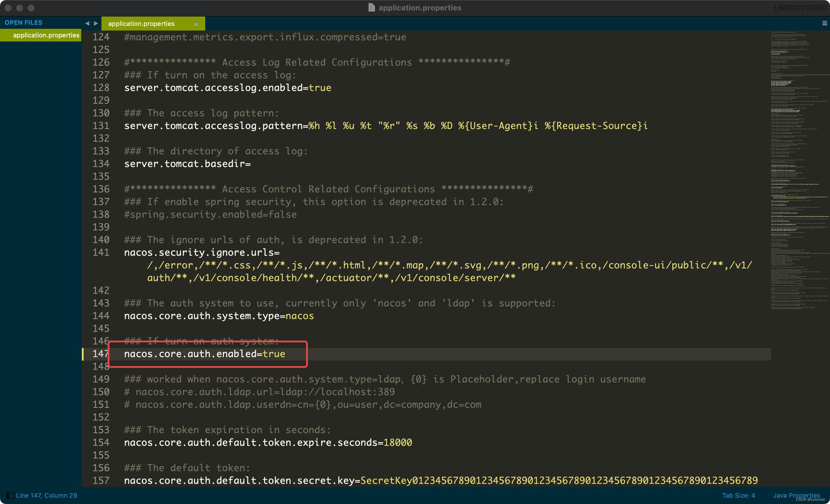Click influx.compressed=true comment line
Screen dimensions: 830x504
click(x=265, y=37)
